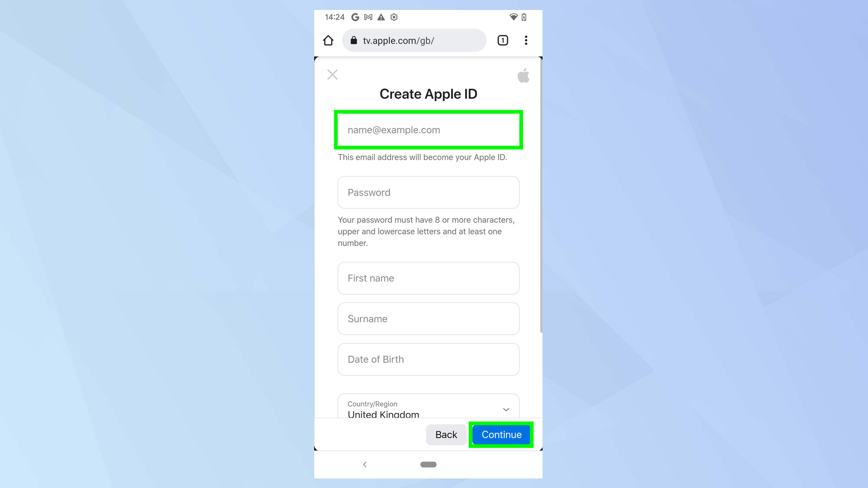The height and width of the screenshot is (488, 868).
Task: Select the Date of Birth field
Action: [429, 359]
